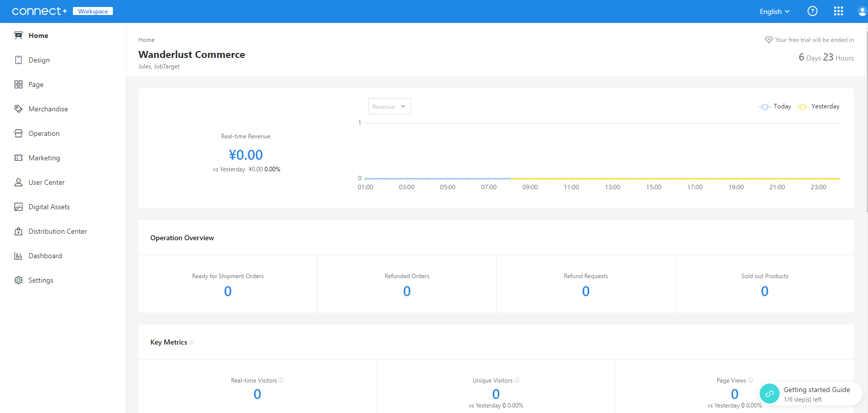Click the Unique Visitors value
This screenshot has height=413, width=868.
496,394
